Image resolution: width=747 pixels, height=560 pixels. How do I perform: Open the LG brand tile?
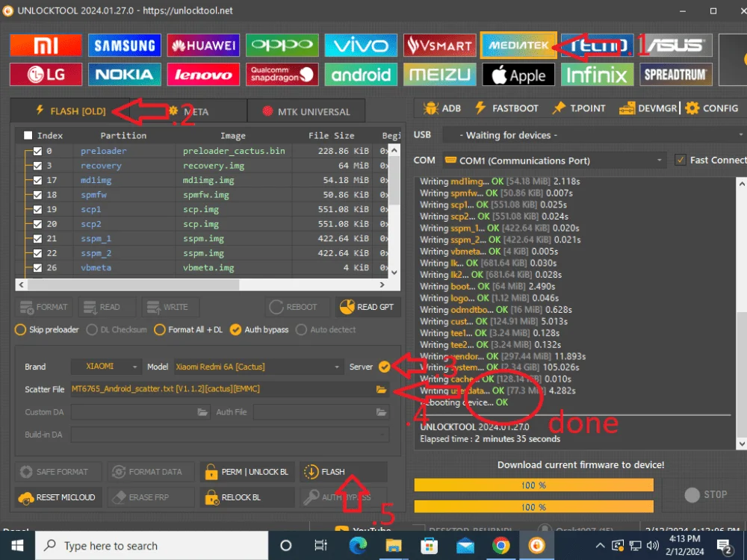pyautogui.click(x=46, y=74)
